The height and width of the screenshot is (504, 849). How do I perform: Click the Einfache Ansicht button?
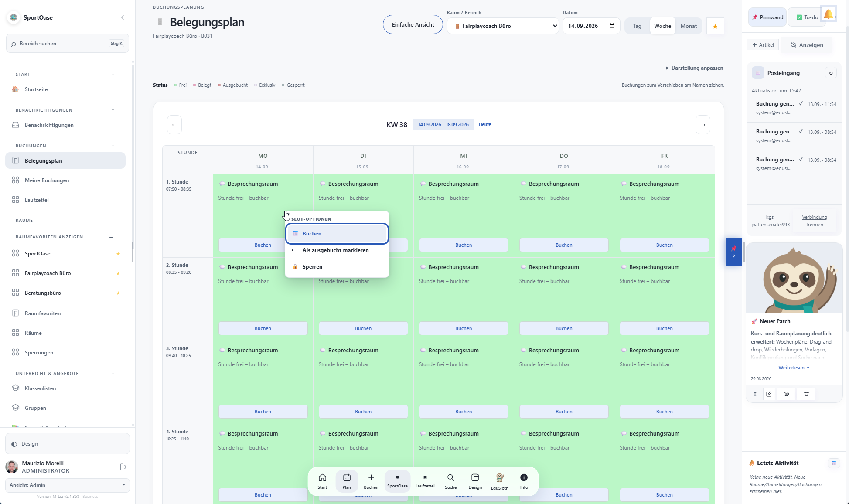(413, 25)
